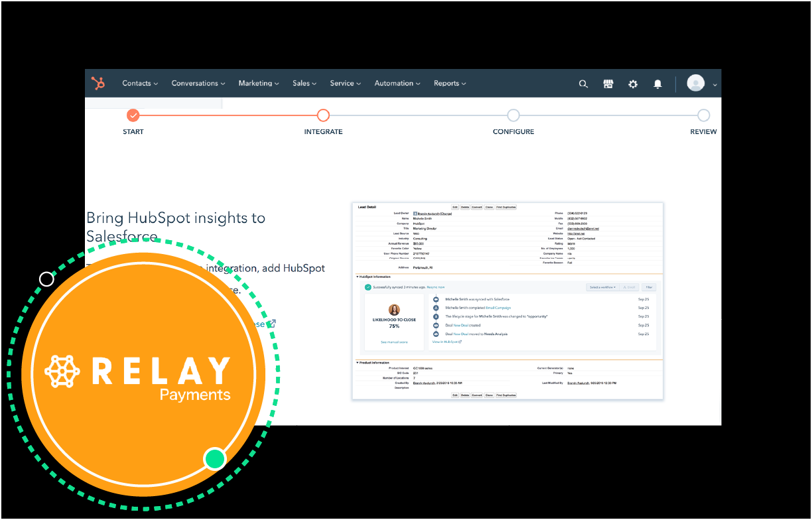
Task: Open the Website link in Lead Detail
Action: coord(575,233)
